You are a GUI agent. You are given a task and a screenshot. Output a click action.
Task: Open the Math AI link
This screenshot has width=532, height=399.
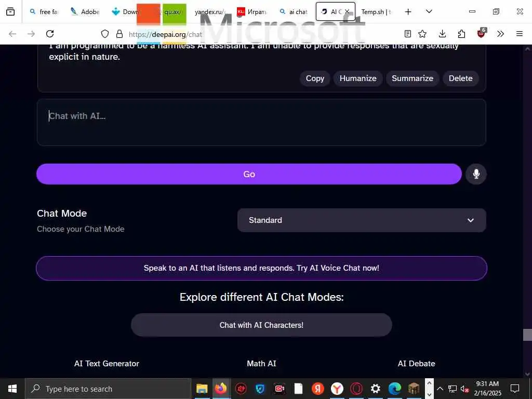262,363
